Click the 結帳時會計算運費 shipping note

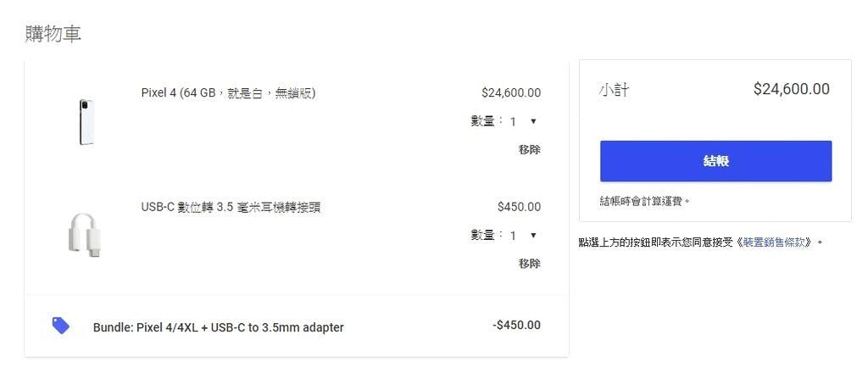point(645,201)
